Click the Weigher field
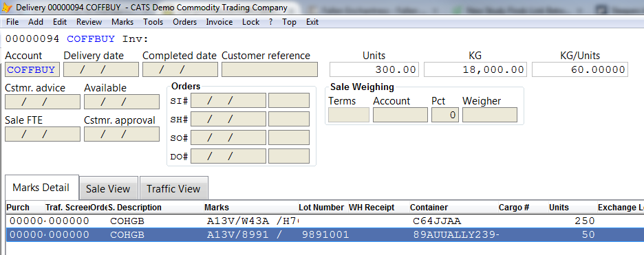 tap(490, 115)
